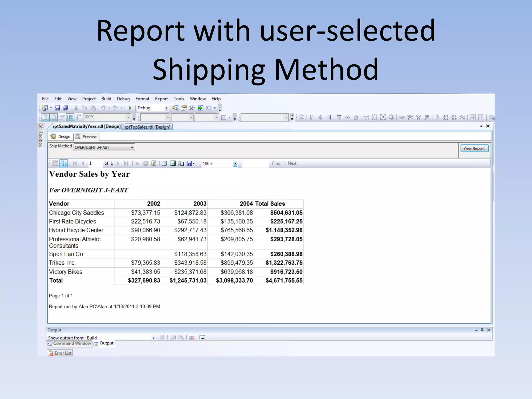Click the View Report button
Screen dimensions: 532x399
pyautogui.click(x=474, y=148)
